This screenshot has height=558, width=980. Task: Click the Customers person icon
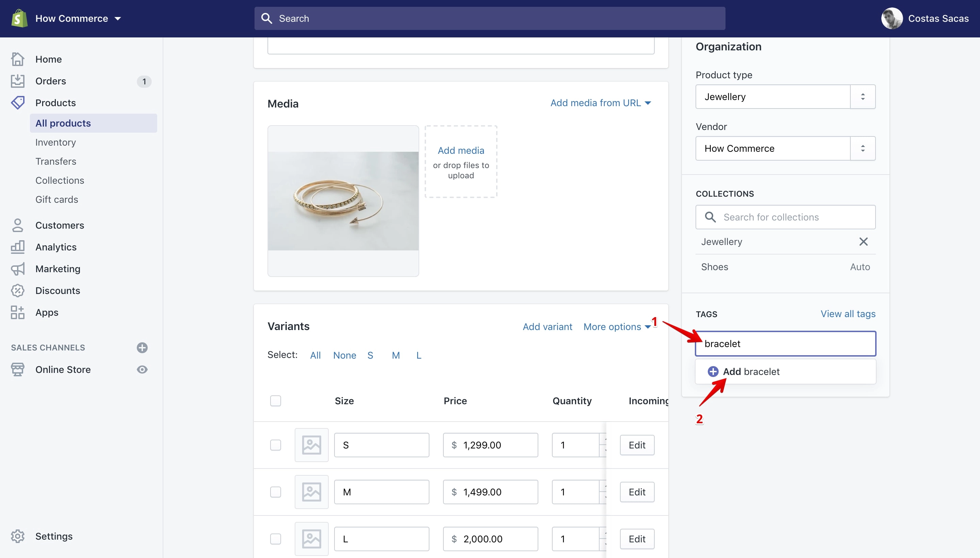pyautogui.click(x=18, y=225)
